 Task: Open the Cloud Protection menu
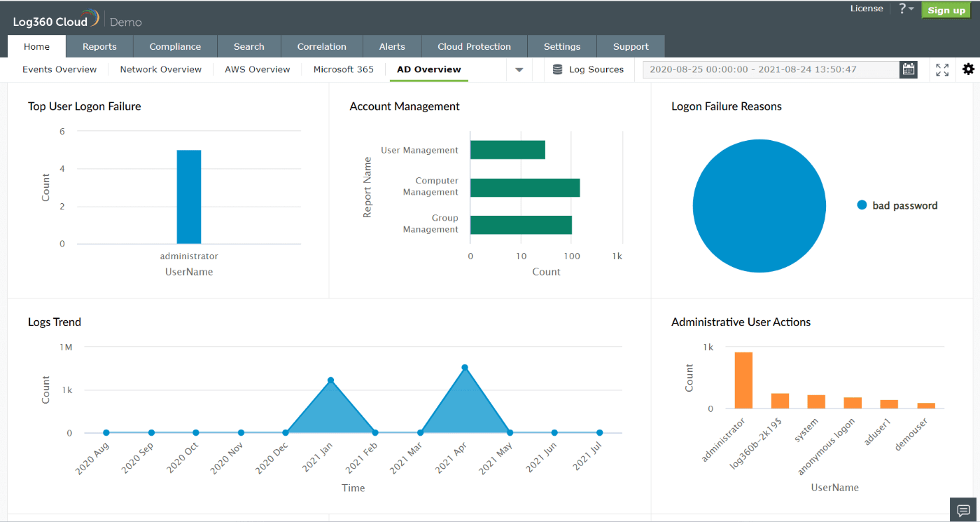pos(474,46)
